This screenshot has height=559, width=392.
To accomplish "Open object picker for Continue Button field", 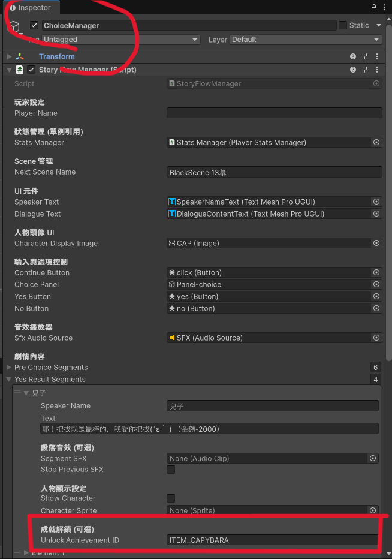I will pyautogui.click(x=376, y=272).
